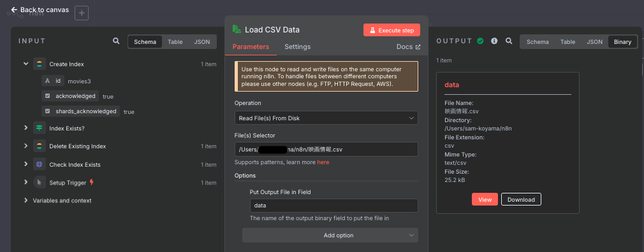Switch output view to Schema
644x252 pixels.
(x=538, y=42)
